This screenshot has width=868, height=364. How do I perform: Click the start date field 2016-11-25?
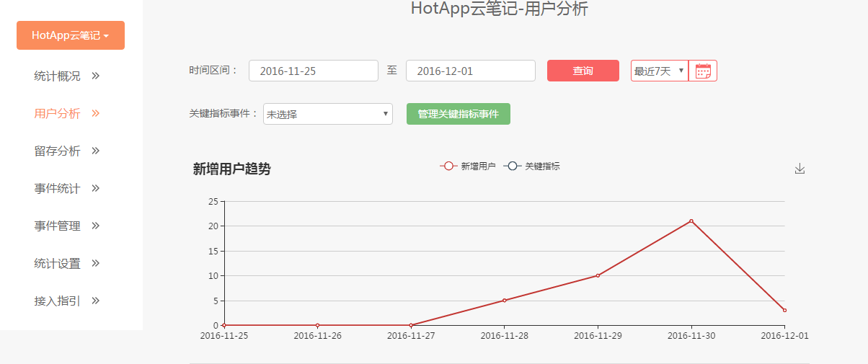click(313, 71)
